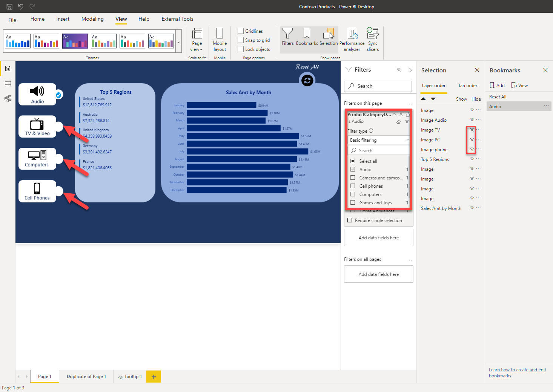Viewport: 553px width, 392px height.
Task: Click the Undo arrow icon
Action: [21, 6]
